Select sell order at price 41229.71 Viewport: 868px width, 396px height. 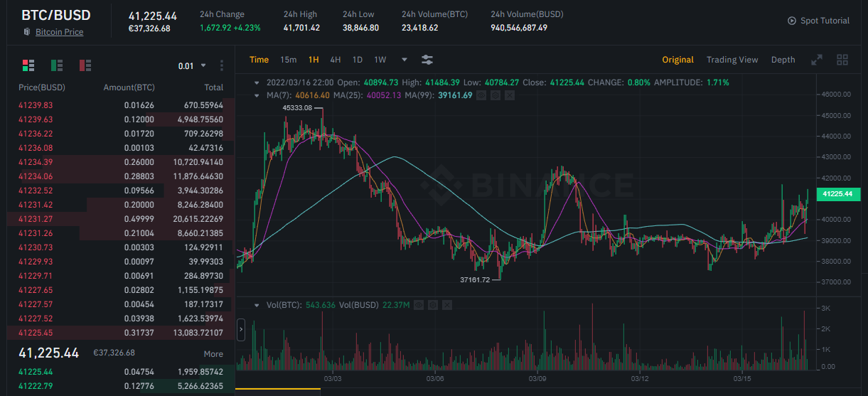[x=120, y=276]
